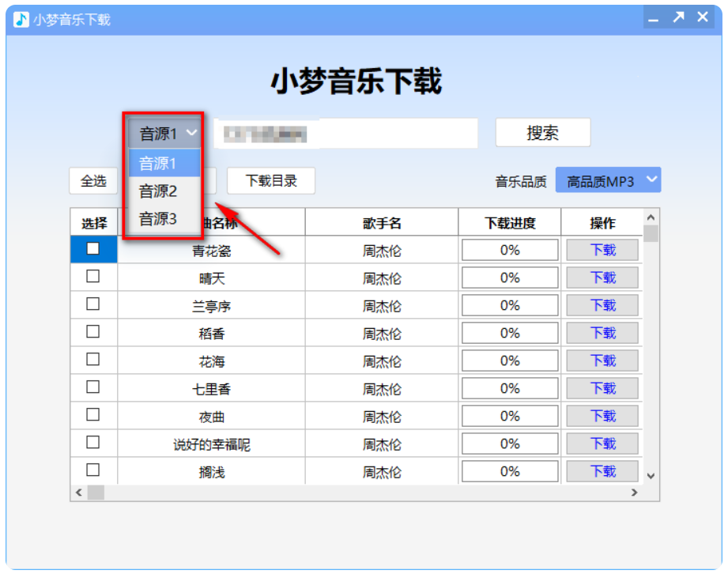The height and width of the screenshot is (574, 728).
Task: Open the 下载目录 download folder button
Action: click(x=270, y=180)
